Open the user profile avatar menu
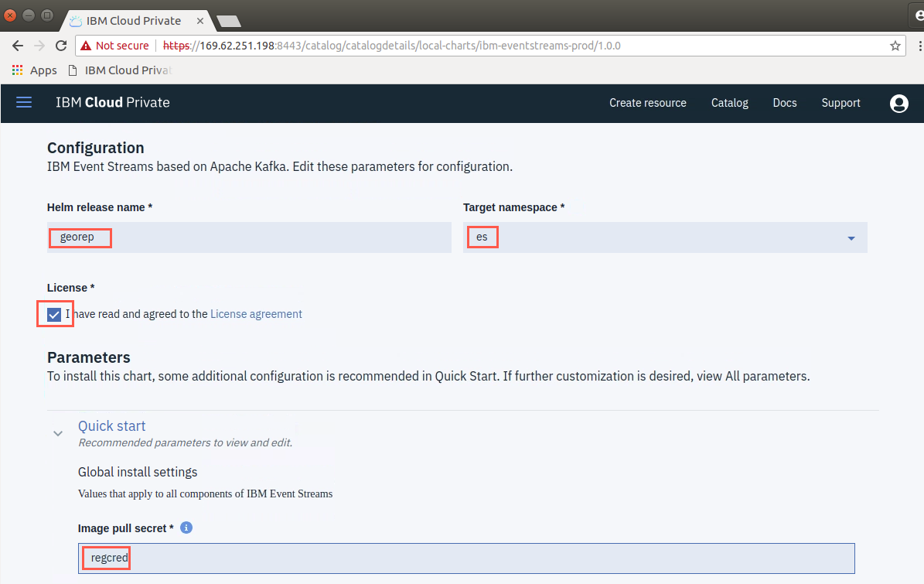Screen dimensions: 924x584 coord(898,103)
